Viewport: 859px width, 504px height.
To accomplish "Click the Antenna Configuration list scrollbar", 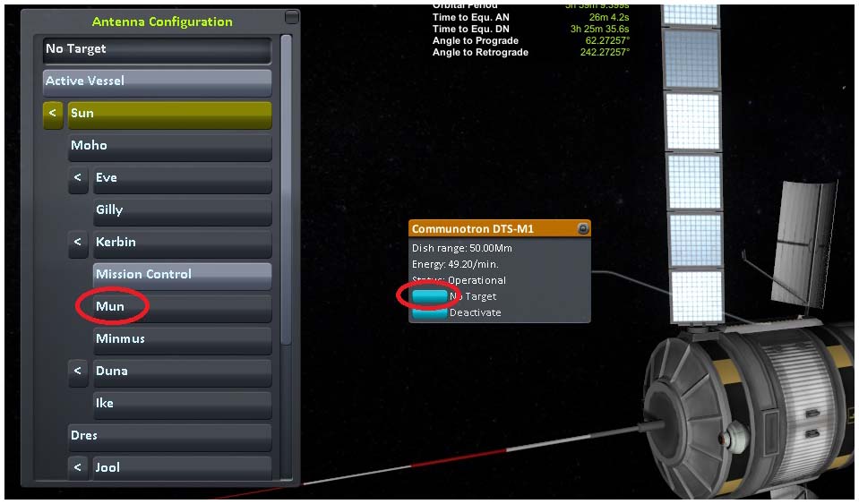I will (x=286, y=190).
